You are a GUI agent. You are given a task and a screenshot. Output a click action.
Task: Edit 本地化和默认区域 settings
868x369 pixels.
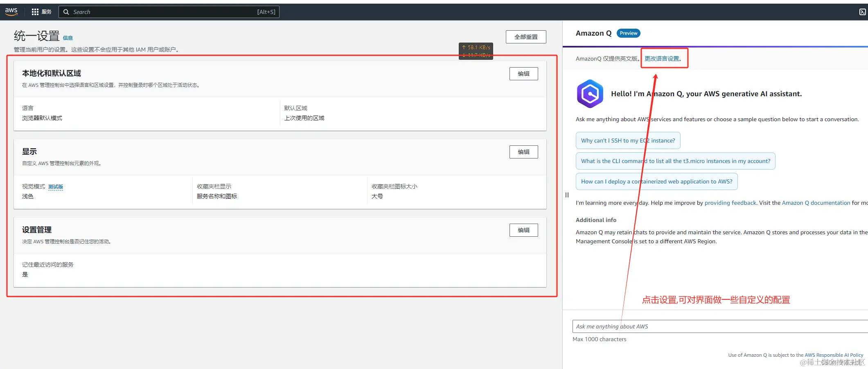click(523, 74)
